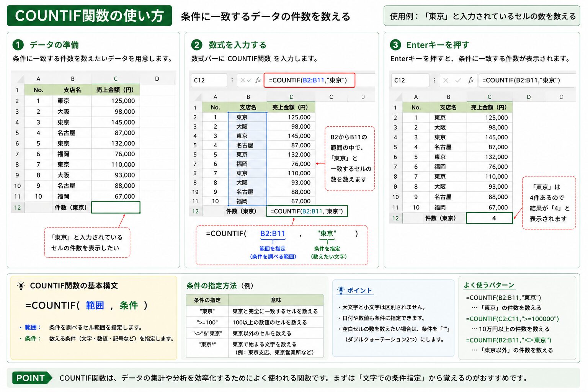This screenshot has height=392, width=588.
Task: Click the 67,000 cell in step 1 table
Action: click(x=116, y=196)
